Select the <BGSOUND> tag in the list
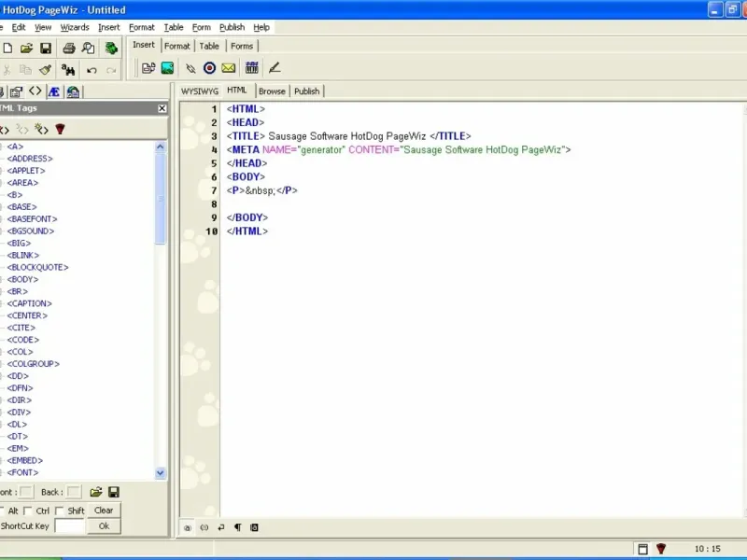 pyautogui.click(x=31, y=231)
